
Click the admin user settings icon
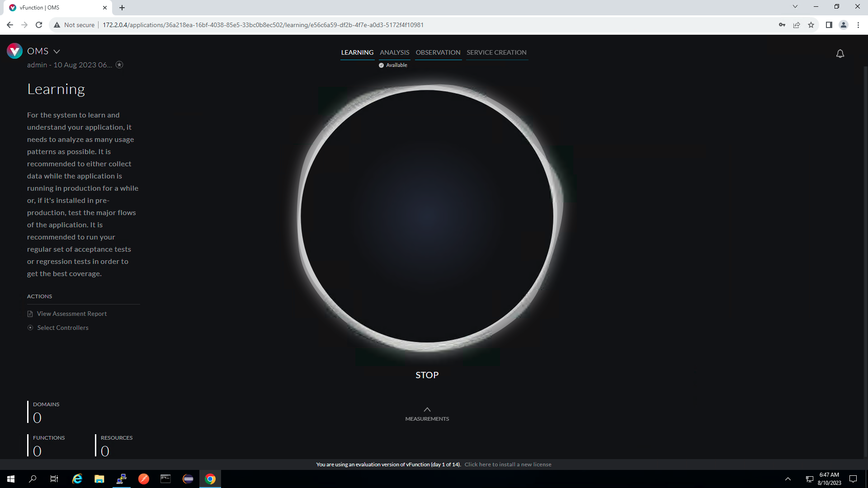pyautogui.click(x=119, y=65)
